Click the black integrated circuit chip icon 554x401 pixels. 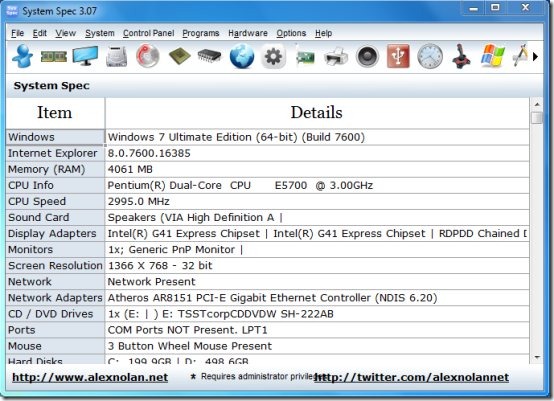210,56
